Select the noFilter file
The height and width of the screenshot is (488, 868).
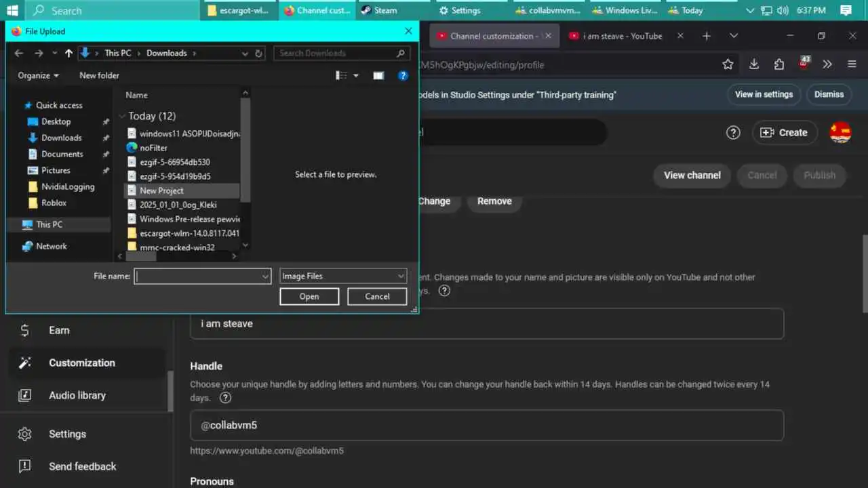(153, 148)
